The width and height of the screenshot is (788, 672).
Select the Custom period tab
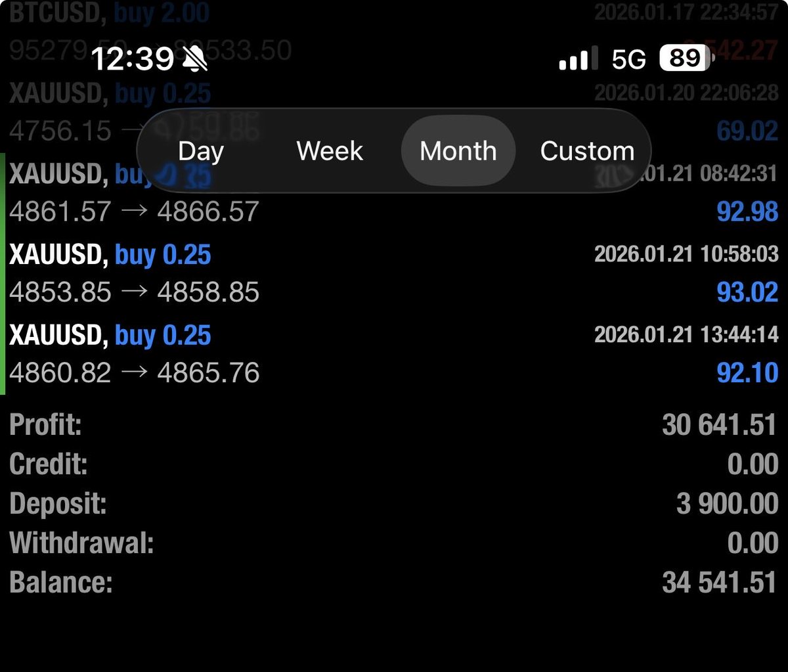(587, 151)
